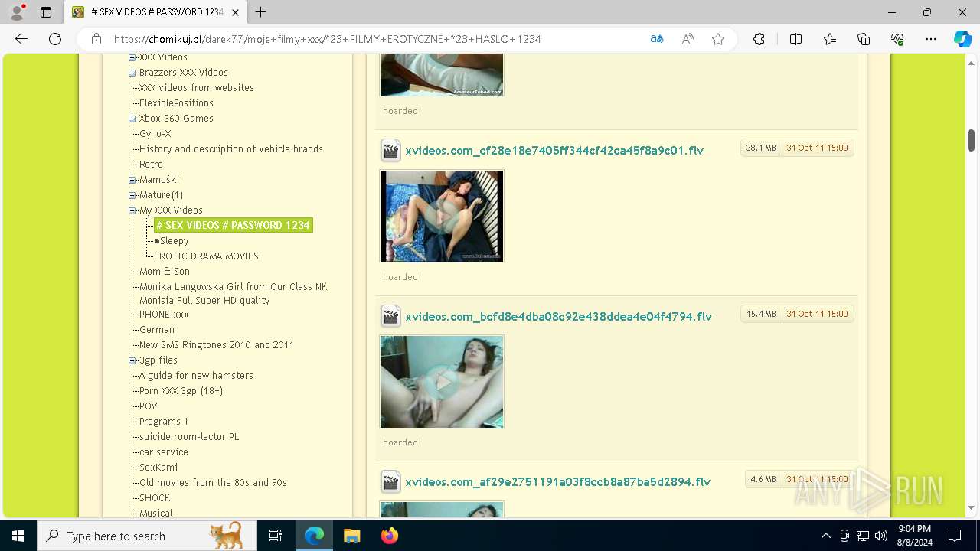This screenshot has height=551, width=980.
Task: Open a new tab with plus icon
Action: 261,12
